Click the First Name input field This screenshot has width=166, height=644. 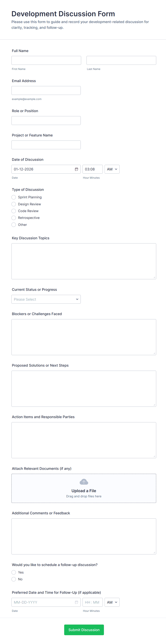tap(46, 60)
